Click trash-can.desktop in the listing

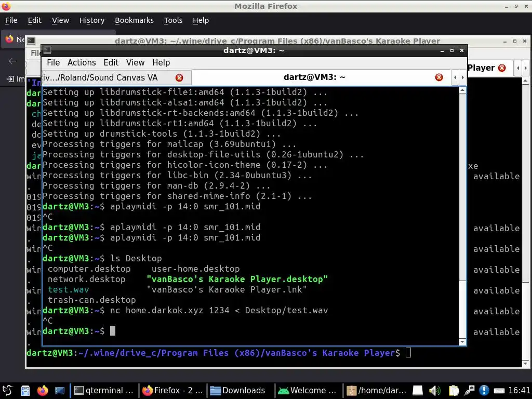click(x=91, y=300)
